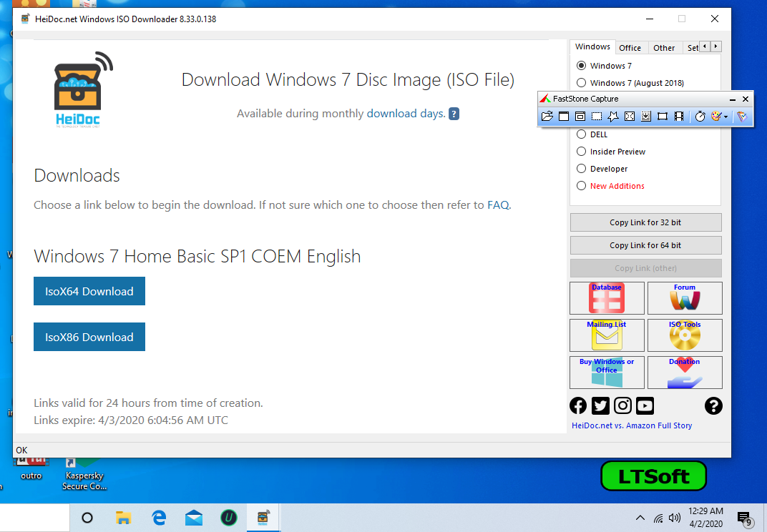Viewport: 767px width, 532px height.
Task: Open HeiDoc.net vs. Amazon Full Story link
Action: (632, 426)
